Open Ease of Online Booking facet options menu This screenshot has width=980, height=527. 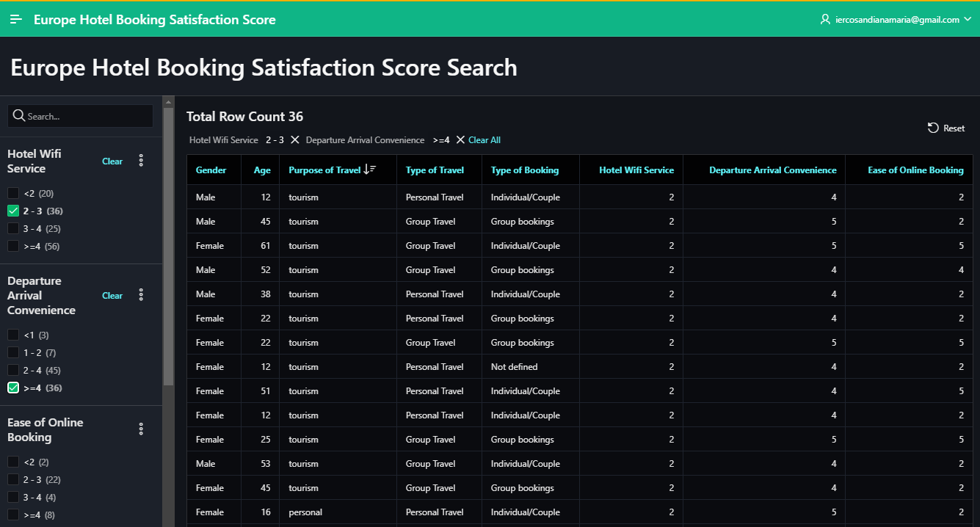[x=141, y=429]
